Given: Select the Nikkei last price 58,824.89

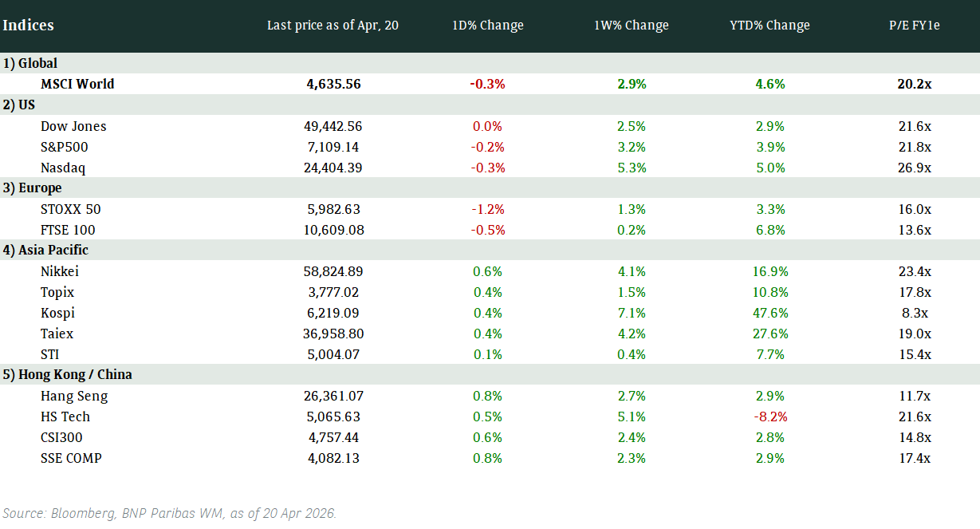Looking at the screenshot, I should coord(333,271).
